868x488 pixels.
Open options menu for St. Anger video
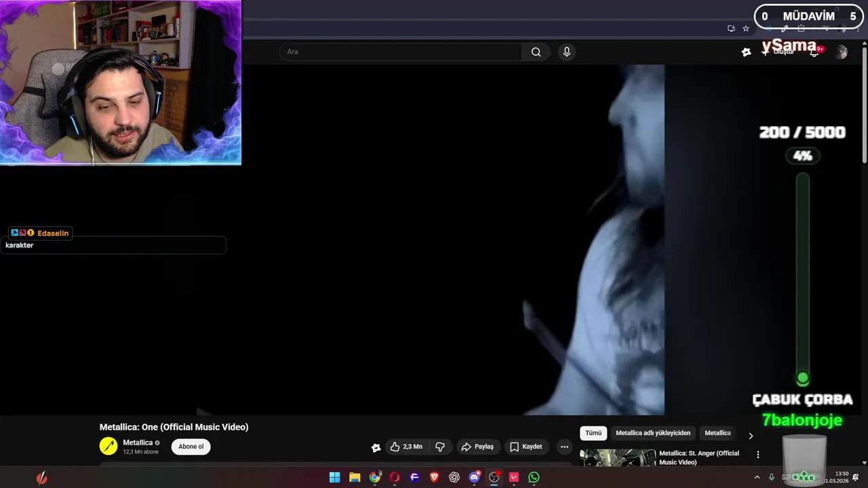pos(758,455)
